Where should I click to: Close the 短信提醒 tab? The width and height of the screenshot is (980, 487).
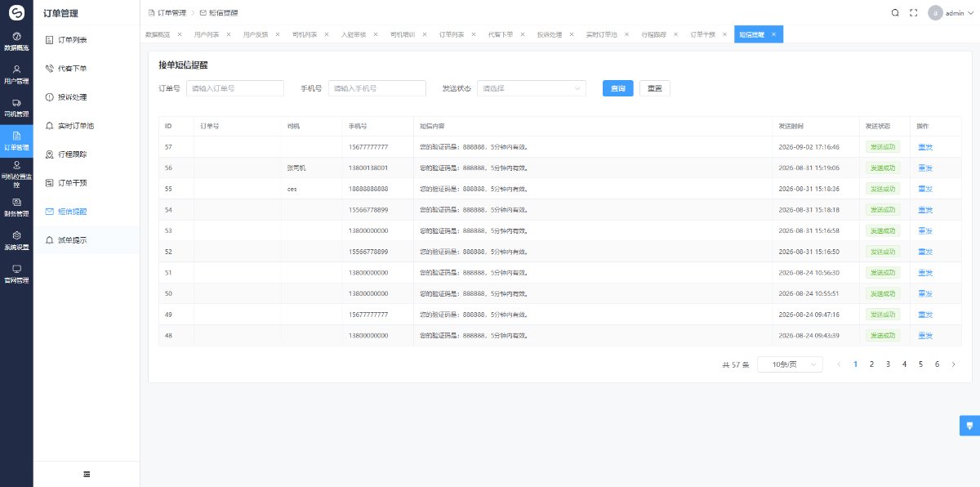tap(773, 34)
